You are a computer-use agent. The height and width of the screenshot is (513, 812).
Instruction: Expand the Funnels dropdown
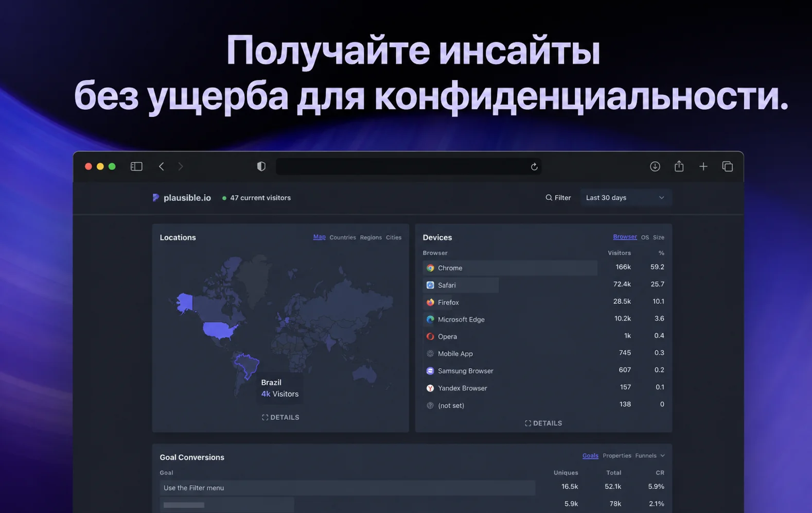coord(650,455)
